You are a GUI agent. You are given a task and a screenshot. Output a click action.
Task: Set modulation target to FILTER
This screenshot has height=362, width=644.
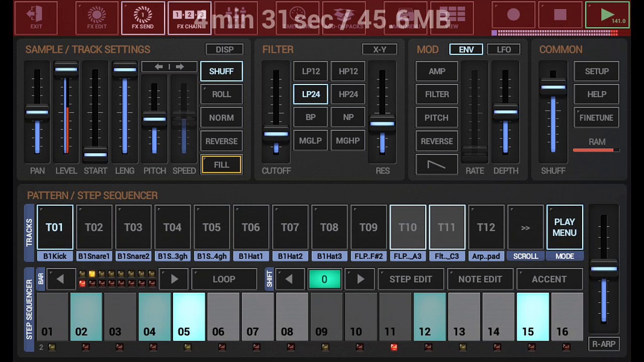[x=436, y=95]
